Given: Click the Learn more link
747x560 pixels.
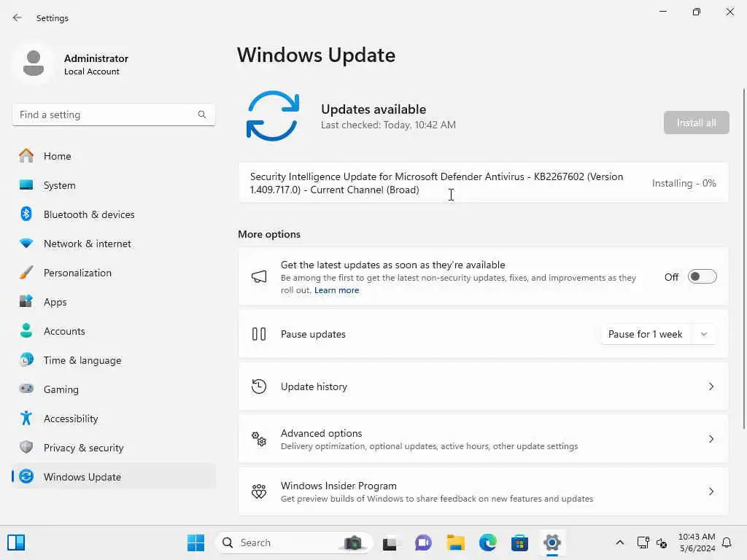Looking at the screenshot, I should (336, 290).
